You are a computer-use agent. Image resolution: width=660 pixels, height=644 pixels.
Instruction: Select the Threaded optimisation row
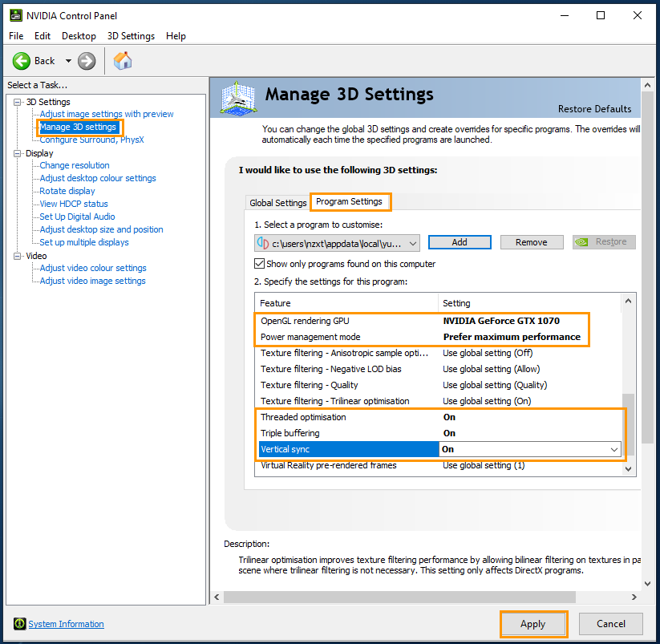[x=438, y=417]
